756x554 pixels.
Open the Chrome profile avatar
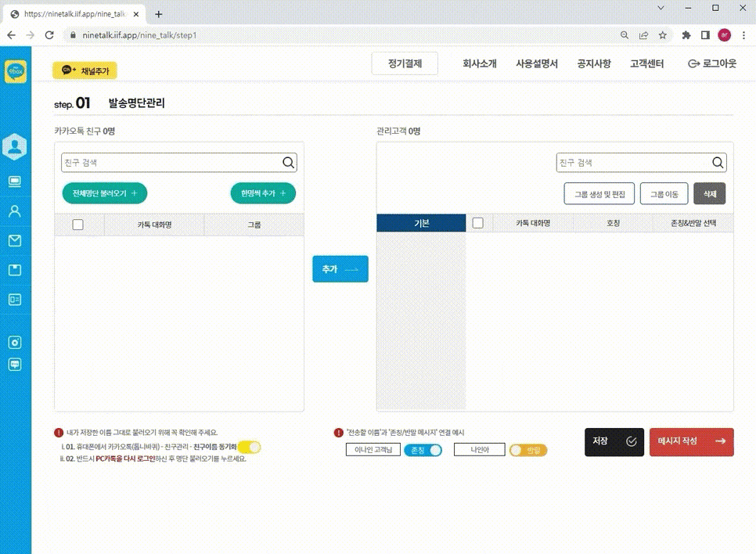pos(724,35)
